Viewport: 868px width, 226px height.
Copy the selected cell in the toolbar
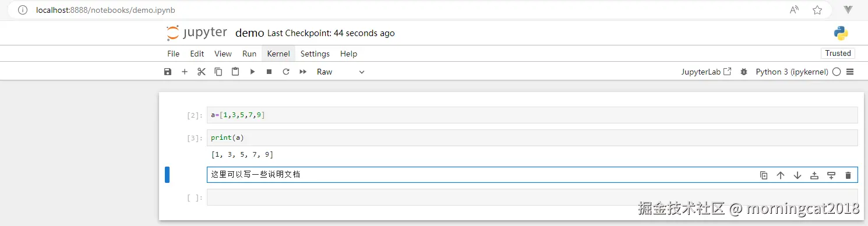tap(218, 72)
